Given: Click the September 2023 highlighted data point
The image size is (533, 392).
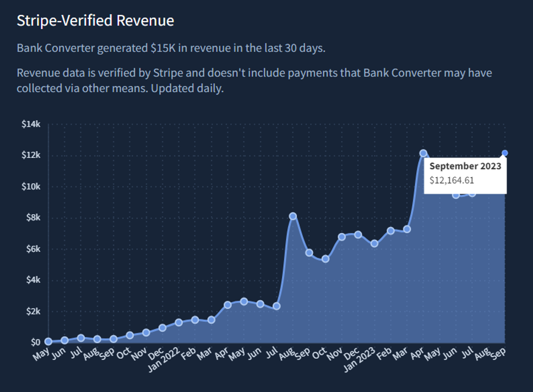Looking at the screenshot, I should click(505, 153).
